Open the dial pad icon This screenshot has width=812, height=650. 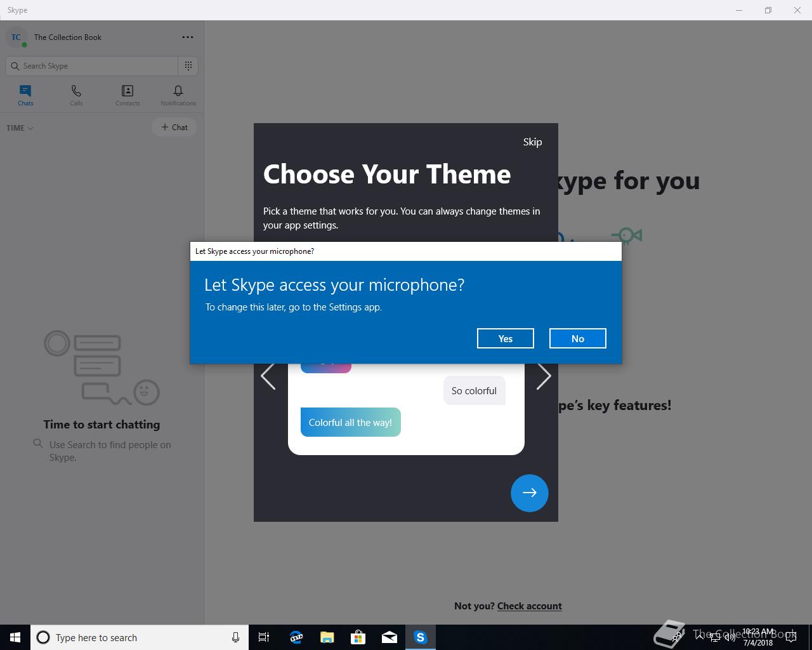pyautogui.click(x=188, y=65)
